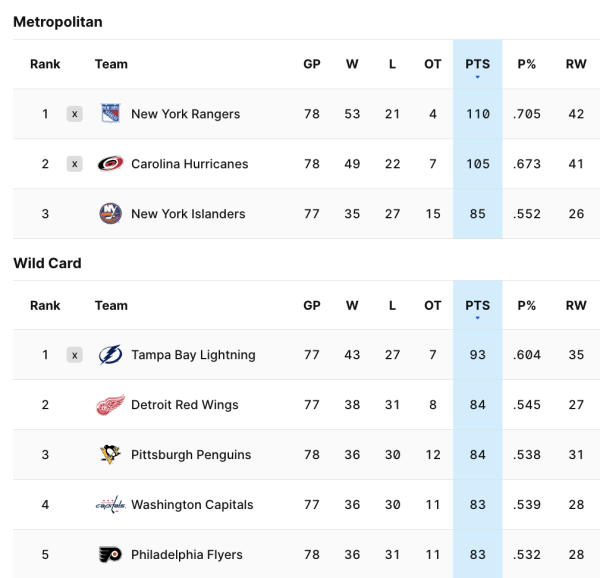Viewport: 600px width, 578px height.
Task: Sort Wild Card table by OT header
Action: click(x=432, y=306)
